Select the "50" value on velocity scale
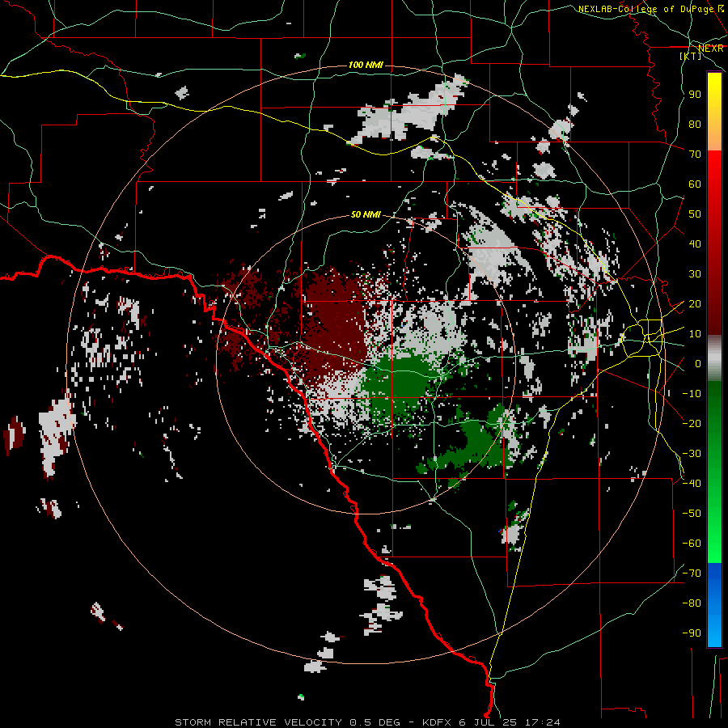The width and height of the screenshot is (728, 728). 695,214
